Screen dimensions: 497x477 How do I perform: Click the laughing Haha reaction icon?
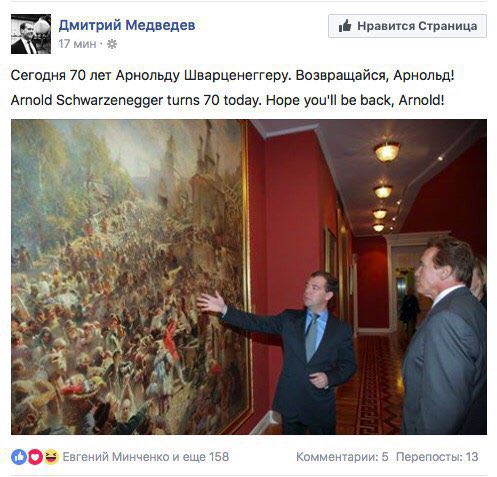pos(51,457)
